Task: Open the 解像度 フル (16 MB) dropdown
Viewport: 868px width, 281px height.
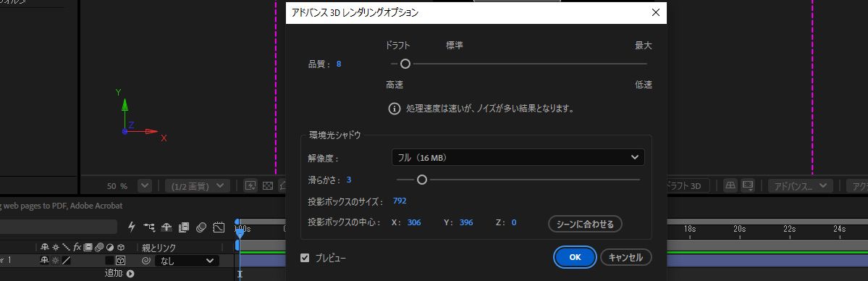Action: point(518,158)
